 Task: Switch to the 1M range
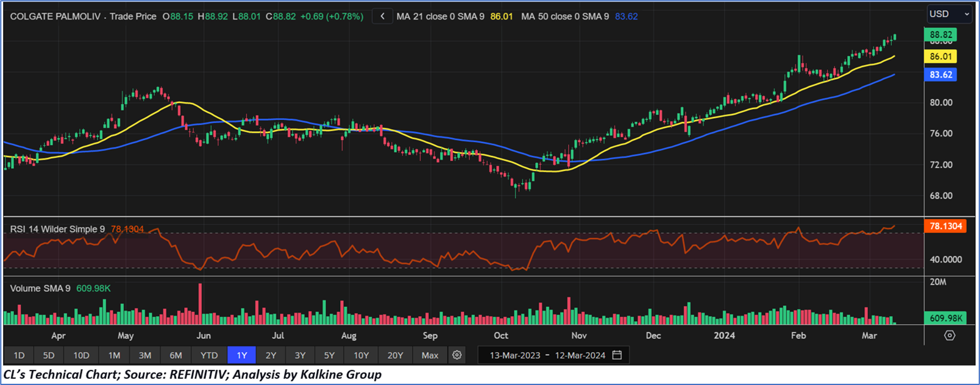click(114, 355)
